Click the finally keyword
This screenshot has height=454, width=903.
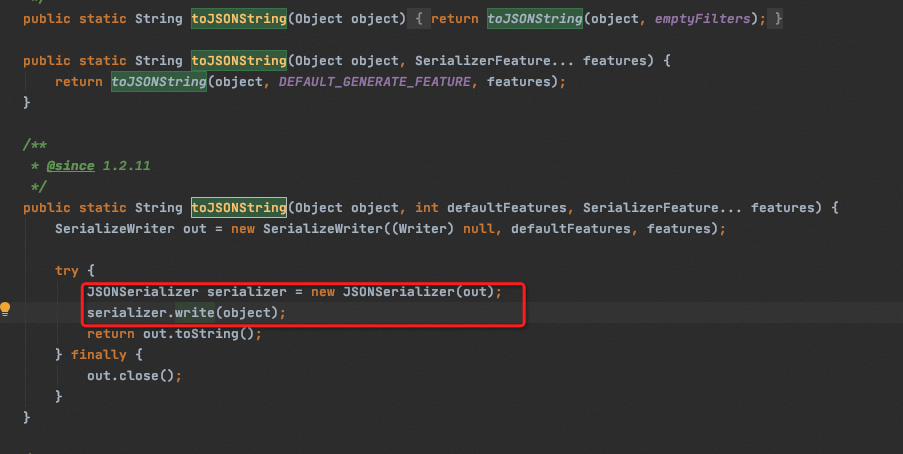pos(98,355)
